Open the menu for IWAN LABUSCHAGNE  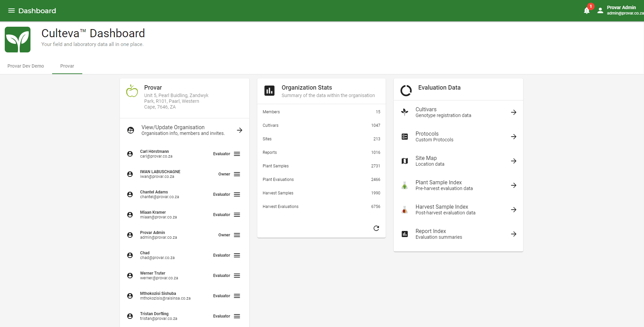pos(237,174)
